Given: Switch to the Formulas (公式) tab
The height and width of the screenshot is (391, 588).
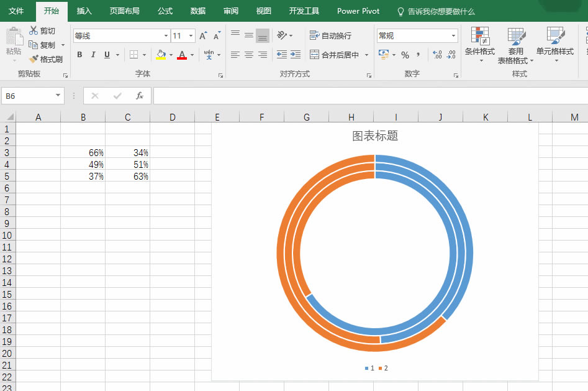Looking at the screenshot, I should click(165, 11).
